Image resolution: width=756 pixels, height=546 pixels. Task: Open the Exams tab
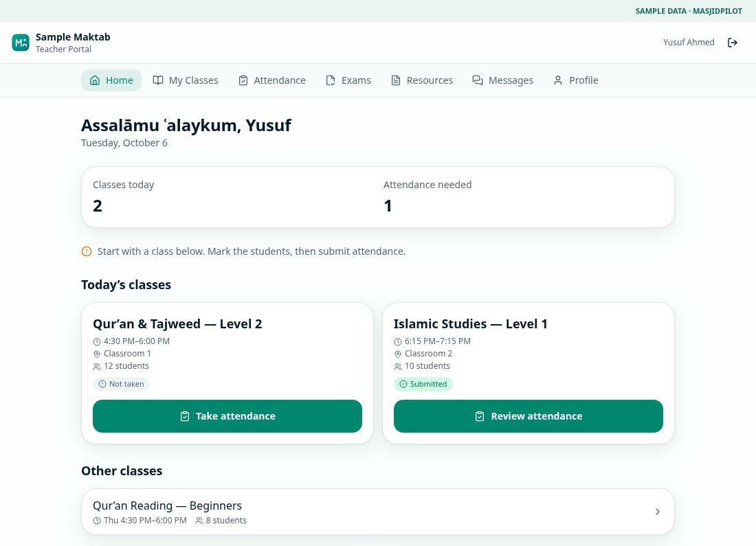click(x=348, y=80)
